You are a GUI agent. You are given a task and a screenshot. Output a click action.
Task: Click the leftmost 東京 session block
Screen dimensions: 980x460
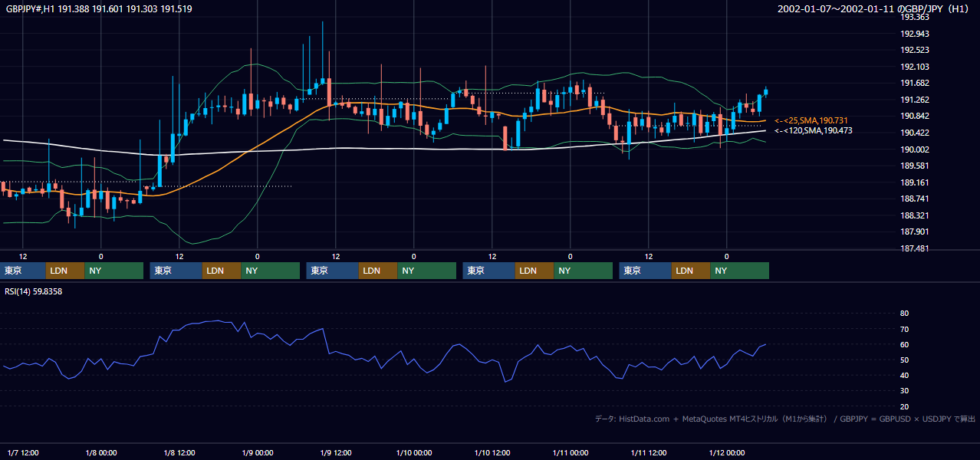23,271
